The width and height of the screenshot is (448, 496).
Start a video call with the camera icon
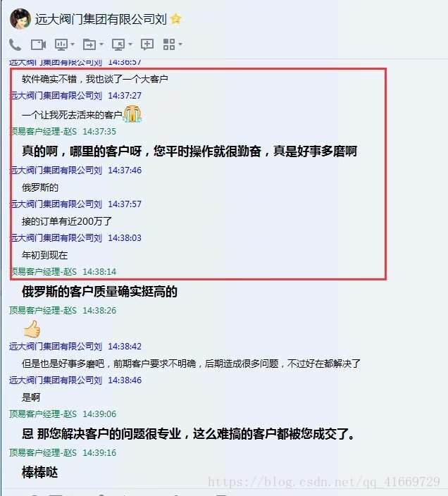(38, 44)
